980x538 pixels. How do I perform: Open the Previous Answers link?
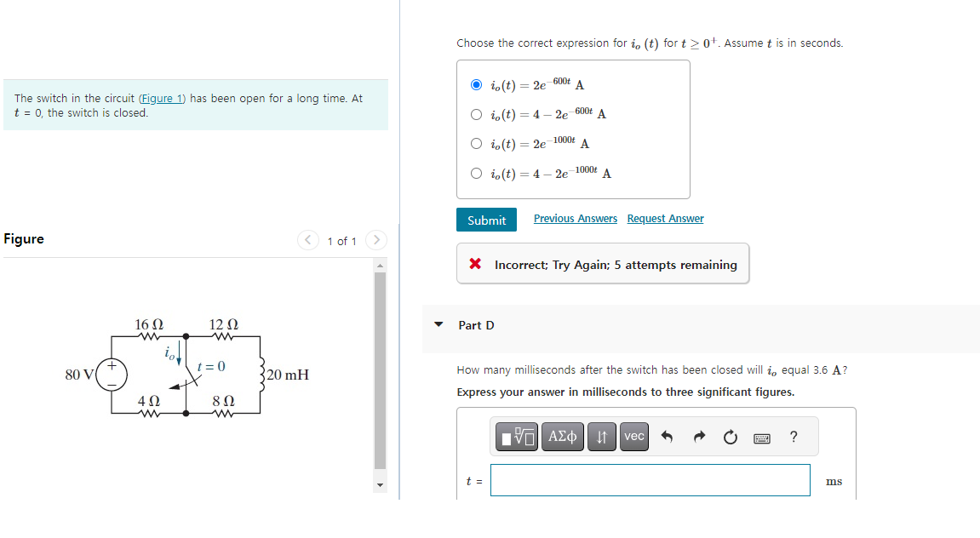(575, 218)
